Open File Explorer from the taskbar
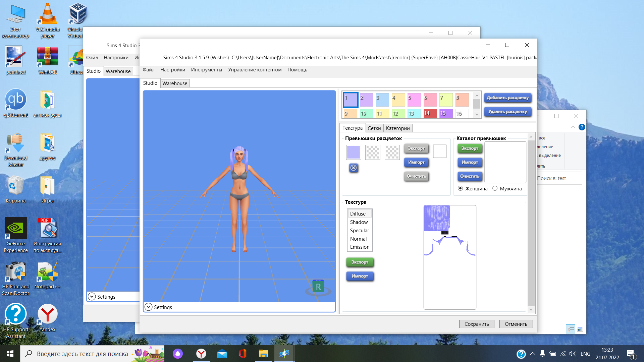The width and height of the screenshot is (644, 362). coord(263,354)
